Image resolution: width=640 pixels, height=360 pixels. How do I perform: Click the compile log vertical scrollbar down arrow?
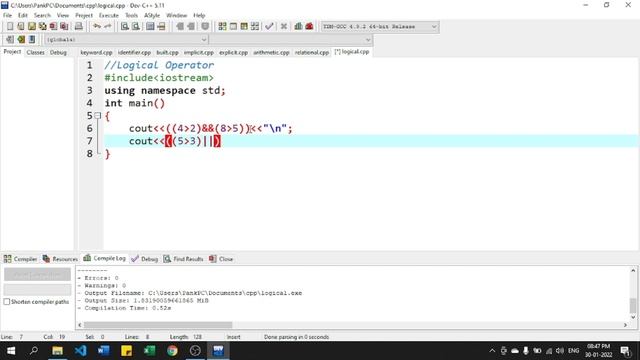[633, 317]
